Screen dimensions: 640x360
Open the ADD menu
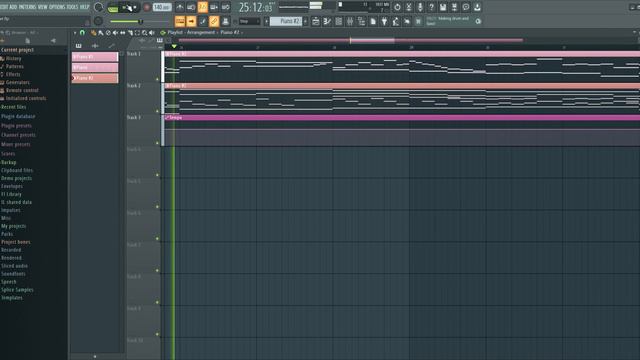[13, 7]
